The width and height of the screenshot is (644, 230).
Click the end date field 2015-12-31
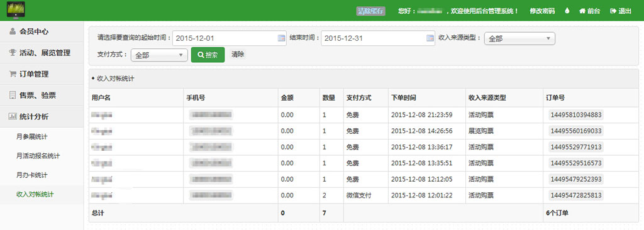point(378,38)
